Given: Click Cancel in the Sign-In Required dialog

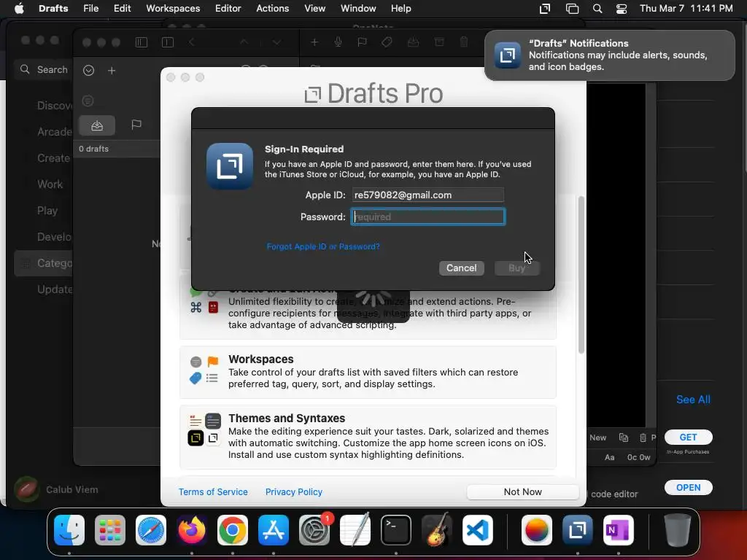Looking at the screenshot, I should click(x=461, y=268).
